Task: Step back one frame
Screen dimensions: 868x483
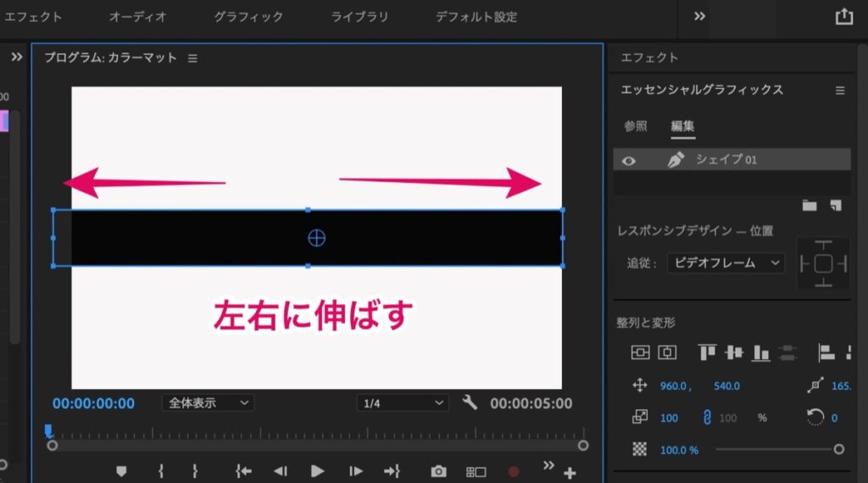Action: pyautogui.click(x=280, y=471)
